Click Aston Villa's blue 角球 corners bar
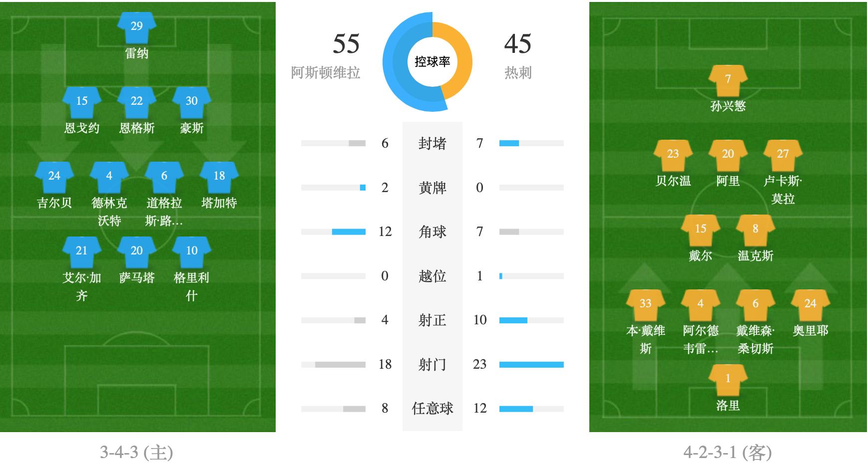 tap(349, 232)
